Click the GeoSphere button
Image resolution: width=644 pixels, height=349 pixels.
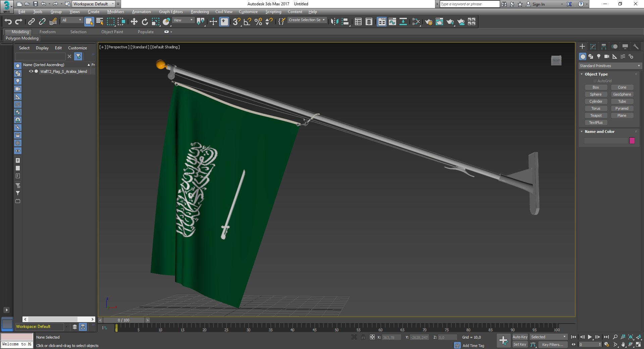pos(622,94)
